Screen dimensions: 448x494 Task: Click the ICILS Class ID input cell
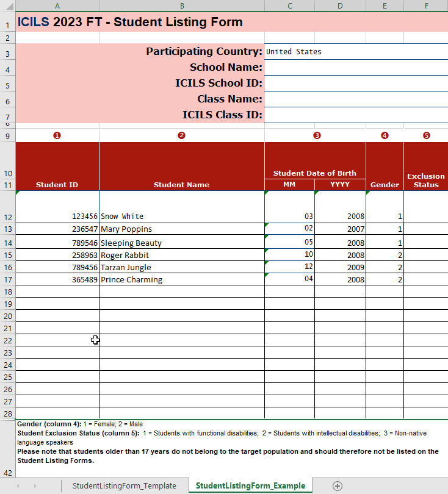[x=356, y=115]
